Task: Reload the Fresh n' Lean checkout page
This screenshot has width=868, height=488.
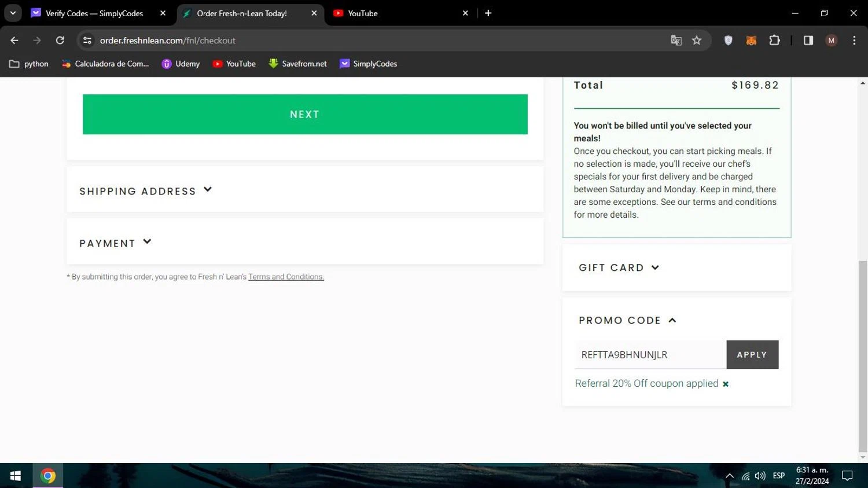Action: pyautogui.click(x=60, y=41)
